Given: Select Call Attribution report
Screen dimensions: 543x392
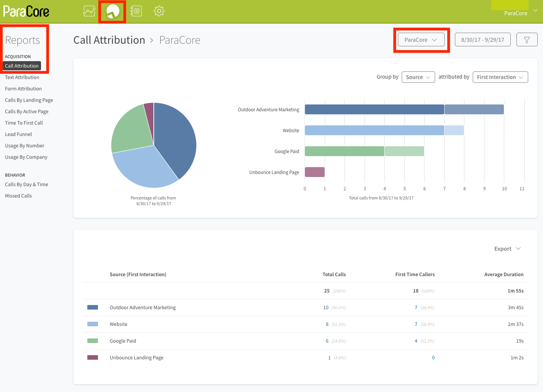Looking at the screenshot, I should tap(22, 66).
